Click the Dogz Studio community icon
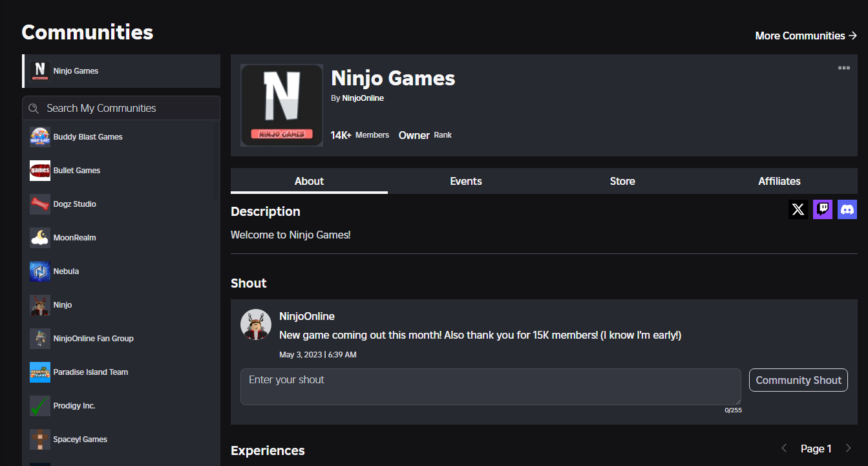868x466 pixels. (39, 204)
